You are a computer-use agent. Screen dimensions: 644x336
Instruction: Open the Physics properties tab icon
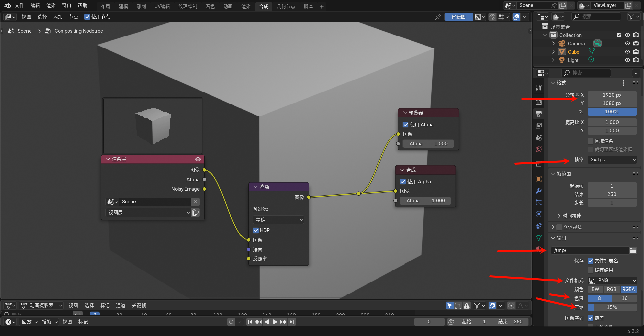(539, 214)
